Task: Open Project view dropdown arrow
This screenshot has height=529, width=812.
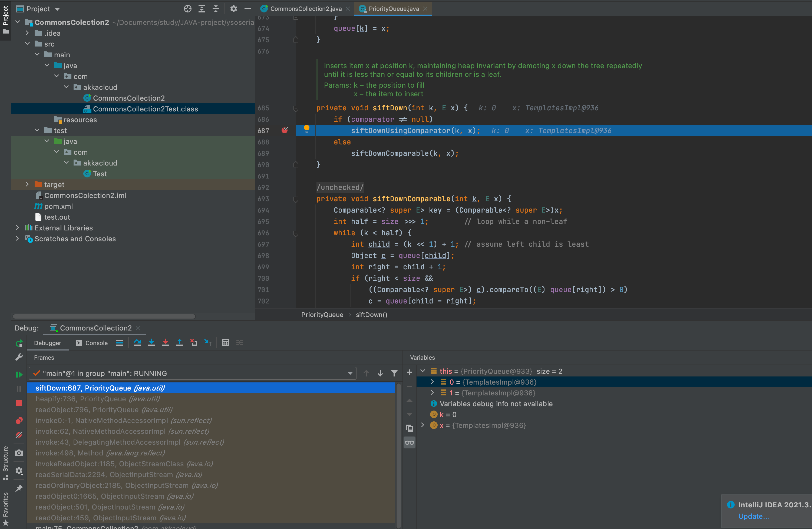Action: (57, 9)
